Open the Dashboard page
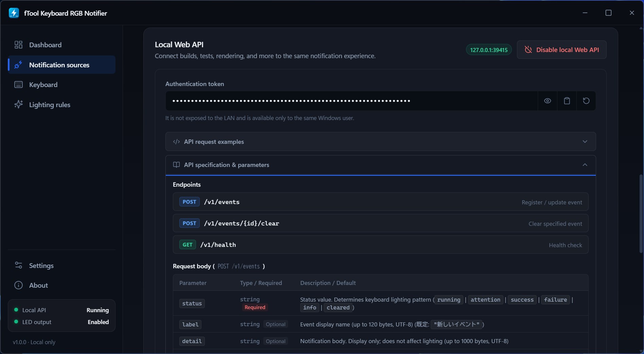The width and height of the screenshot is (644, 354). click(61, 45)
